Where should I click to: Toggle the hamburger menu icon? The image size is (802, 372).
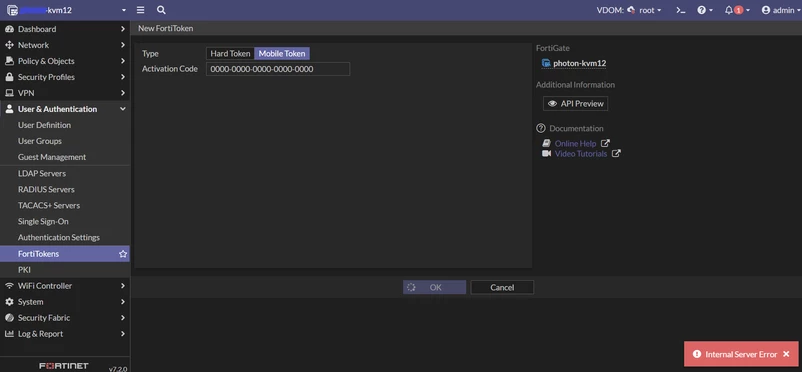(x=141, y=10)
